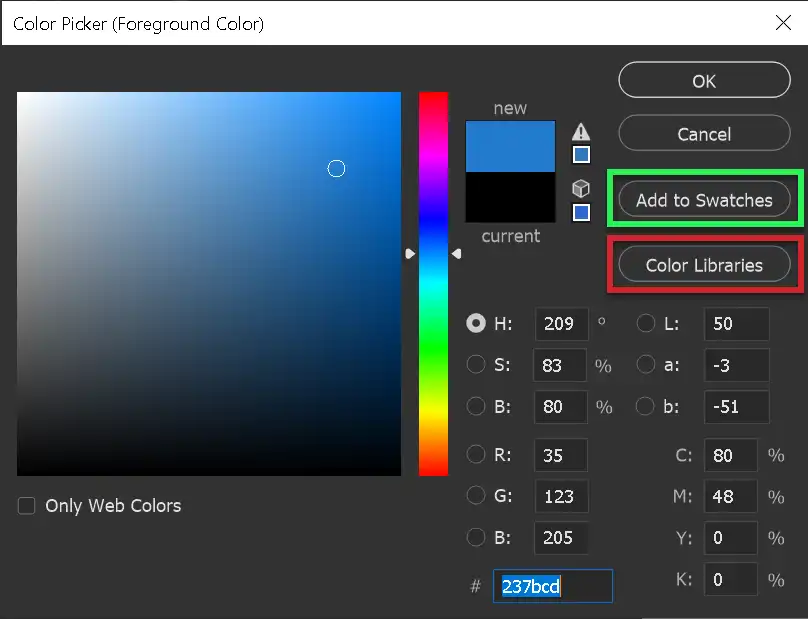Open Color Libraries

click(703, 264)
